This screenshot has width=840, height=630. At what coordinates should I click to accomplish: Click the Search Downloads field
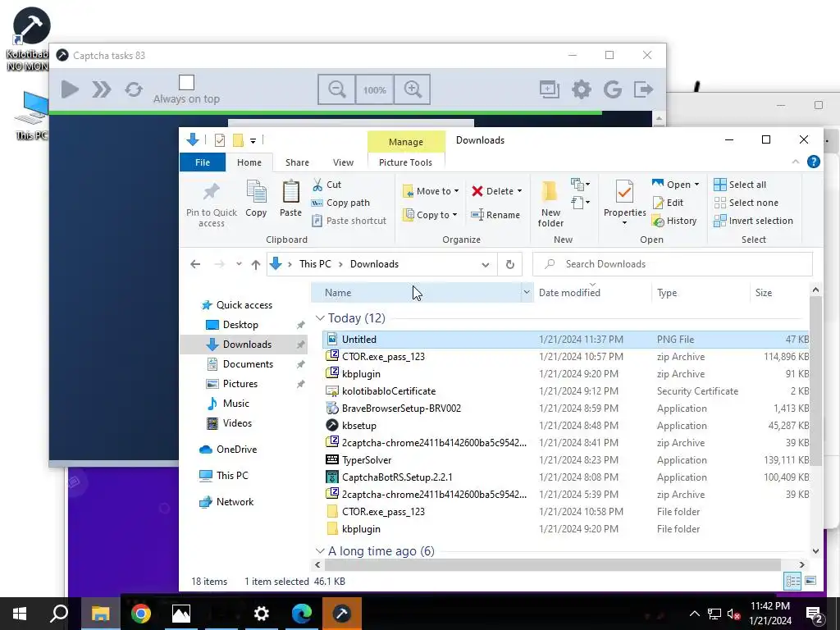673,264
